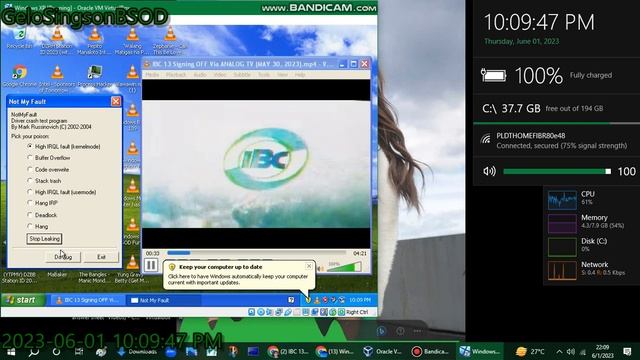Open the 27°C weather taskbar widget
Image resolution: width=640 pixels, height=360 pixels.
coord(530,351)
